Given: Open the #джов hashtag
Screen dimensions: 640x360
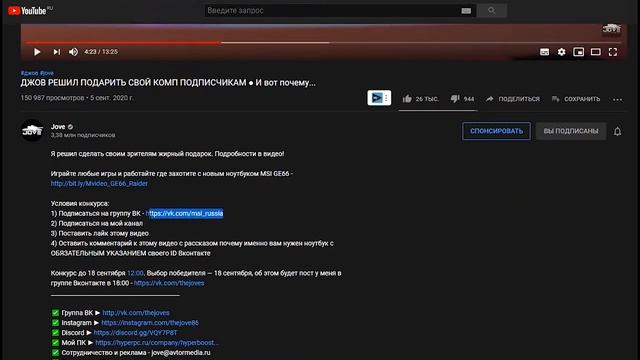Looking at the screenshot, I should click(29, 73).
